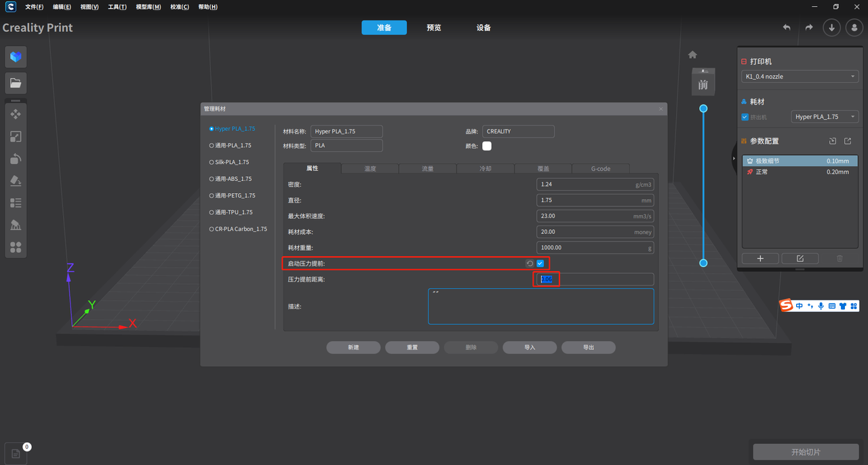This screenshot has width=868, height=465.
Task: Open the 帮助(H) menu
Action: click(x=208, y=7)
